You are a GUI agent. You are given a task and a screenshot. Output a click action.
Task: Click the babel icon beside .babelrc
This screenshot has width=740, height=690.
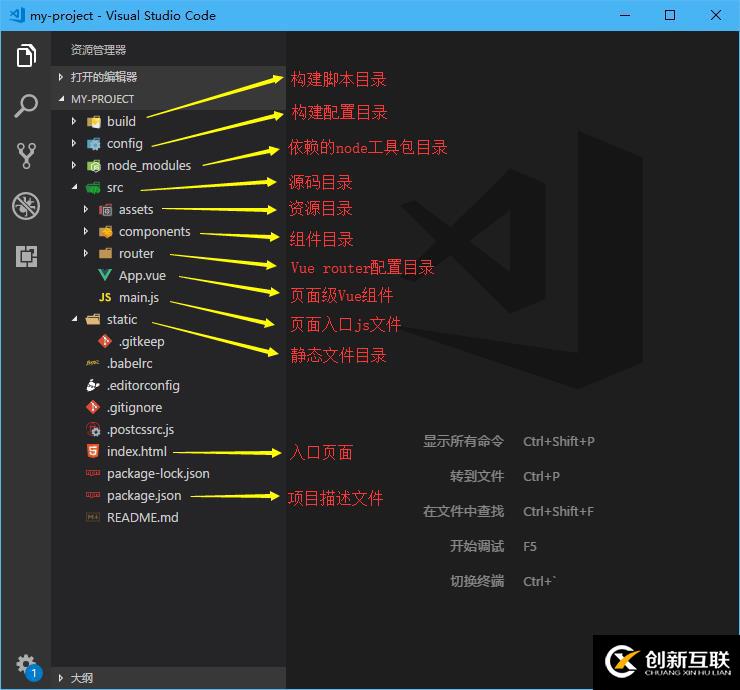(x=92, y=363)
